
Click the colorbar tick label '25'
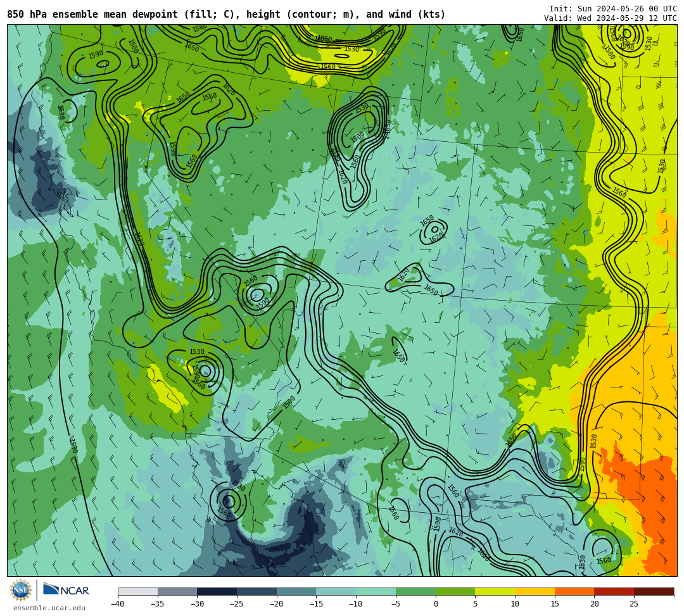634,604
